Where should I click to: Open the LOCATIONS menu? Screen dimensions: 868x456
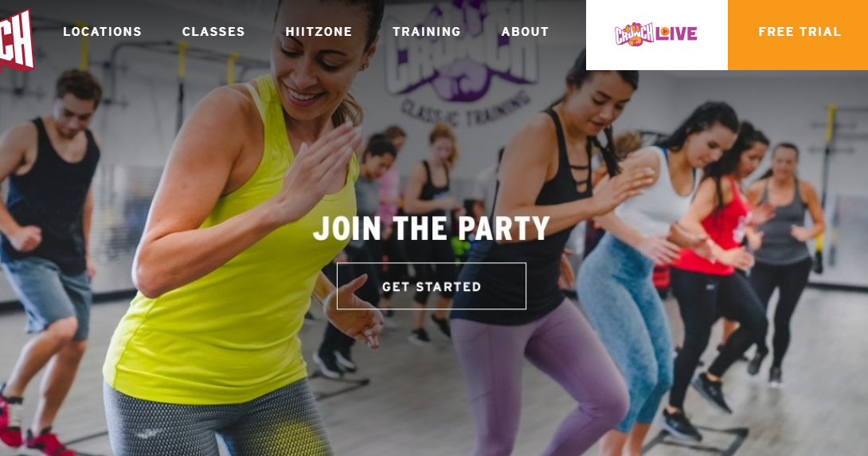point(103,32)
